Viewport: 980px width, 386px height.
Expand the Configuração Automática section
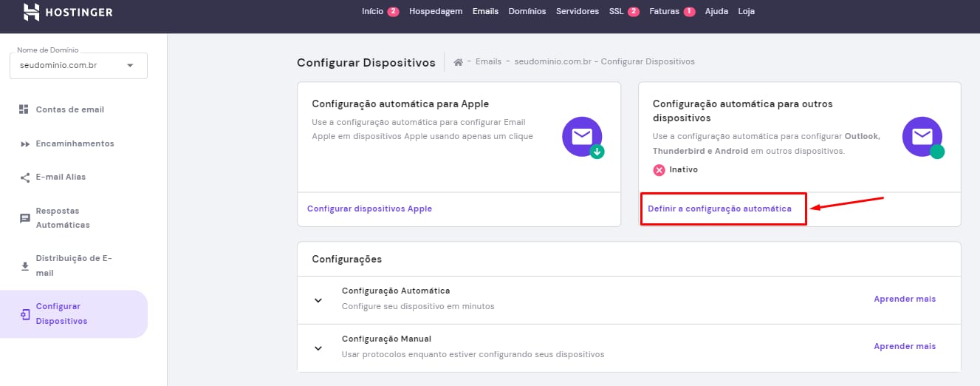(318, 300)
